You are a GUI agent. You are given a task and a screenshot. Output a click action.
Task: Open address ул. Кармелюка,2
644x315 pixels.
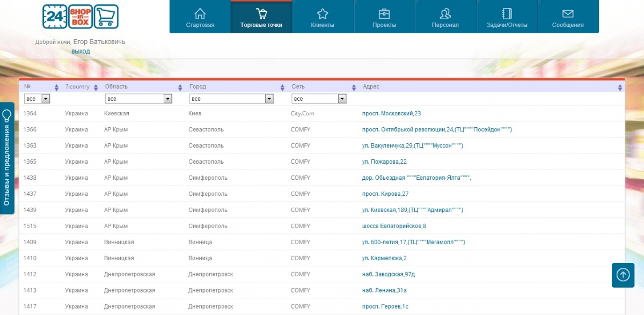pyautogui.click(x=384, y=259)
